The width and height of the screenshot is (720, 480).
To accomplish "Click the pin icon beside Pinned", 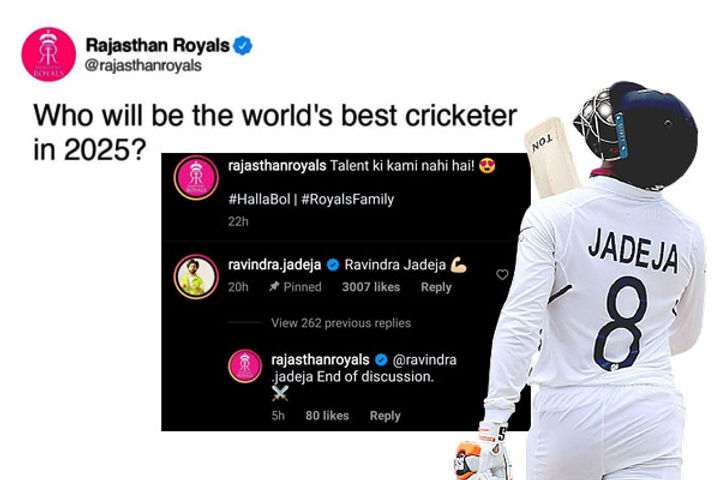I will pyautogui.click(x=274, y=287).
